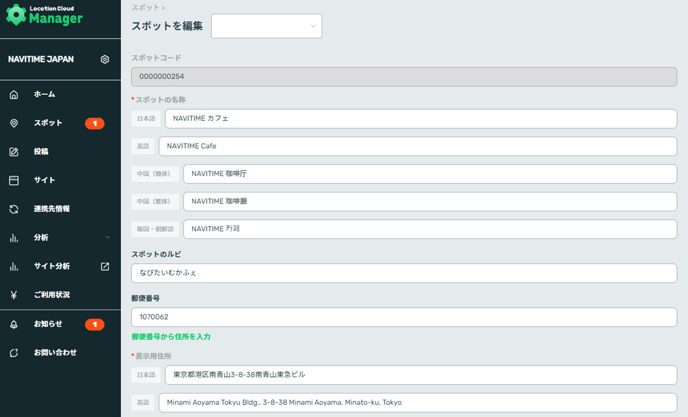Edit Japanese spot name NAVITIME カフェ
688x417 pixels.
pos(421,119)
